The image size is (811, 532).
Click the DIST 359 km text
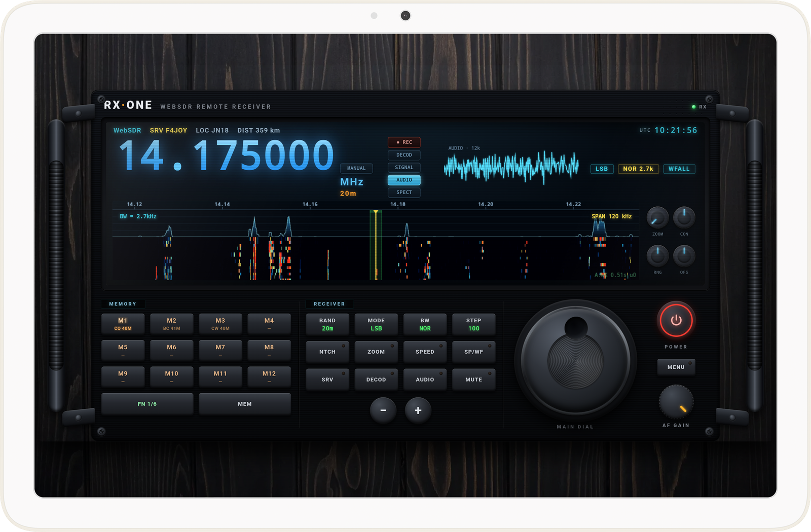point(259,130)
